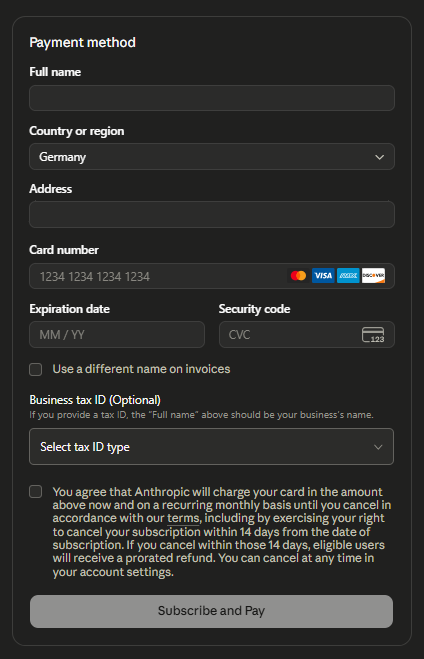Viewport: 424px width, 659px height.
Task: Tick the recurring charge agreement checkbox
Action: pos(36,492)
